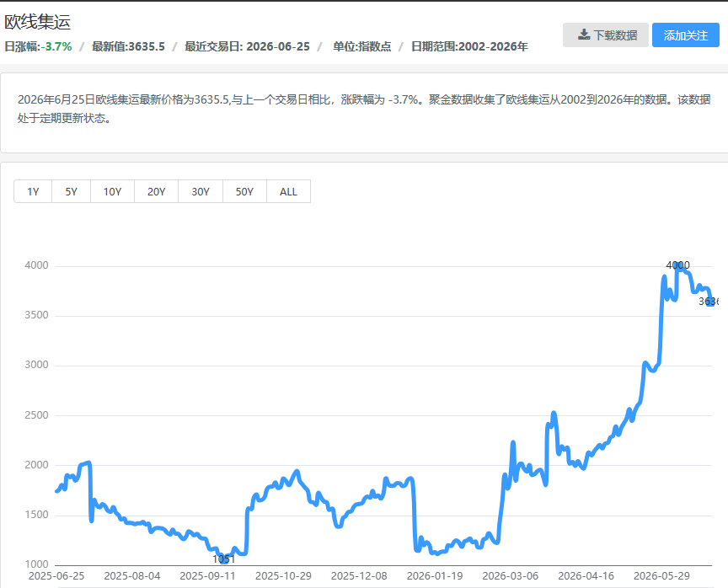This screenshot has height=588, width=728.
Task: Click the download icon in 下载数据 button
Action: click(x=584, y=35)
